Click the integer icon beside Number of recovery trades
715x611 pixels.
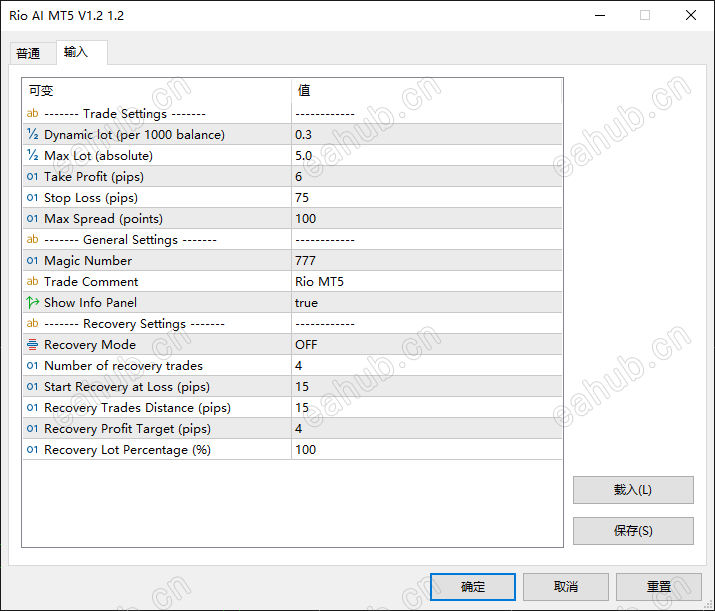[32, 366]
